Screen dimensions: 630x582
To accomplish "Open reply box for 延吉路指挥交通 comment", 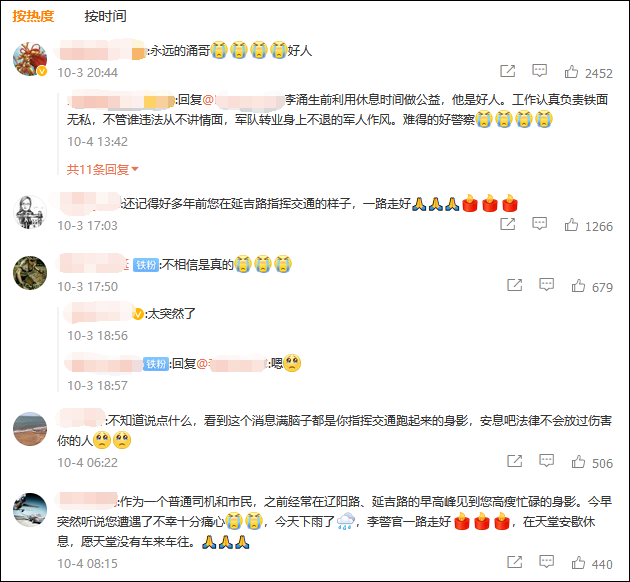I will pos(539,224).
